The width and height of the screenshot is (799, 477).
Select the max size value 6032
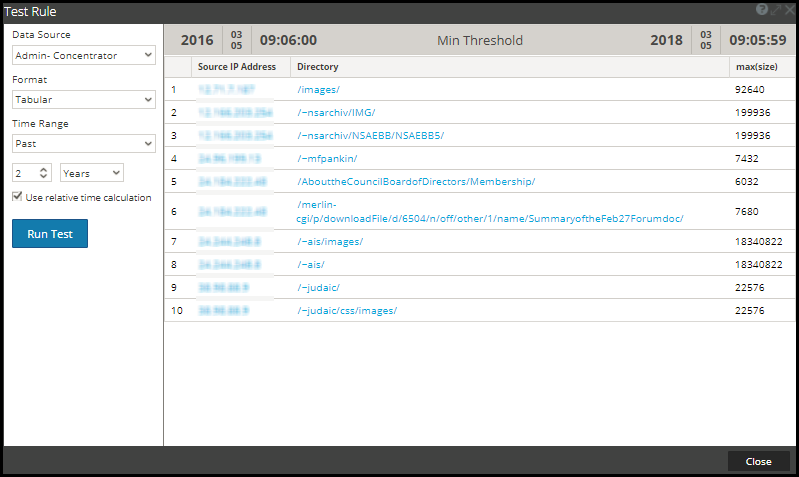point(747,181)
